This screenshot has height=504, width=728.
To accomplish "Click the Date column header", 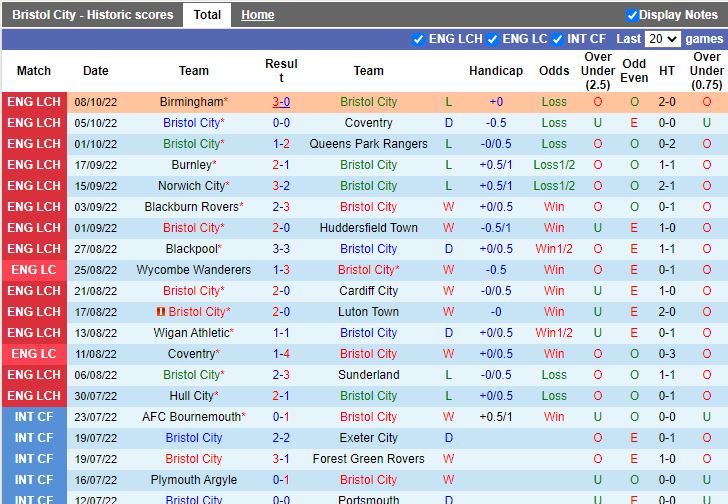I will point(96,71).
